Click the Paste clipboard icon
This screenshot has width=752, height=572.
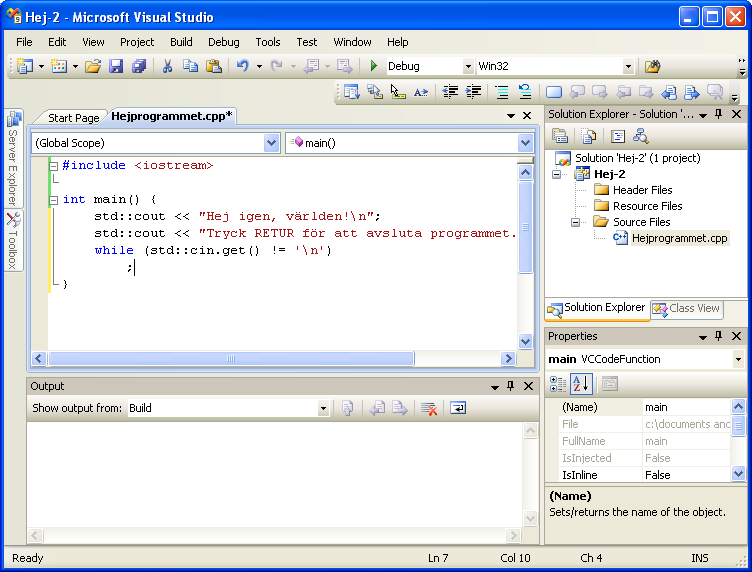tap(213, 66)
